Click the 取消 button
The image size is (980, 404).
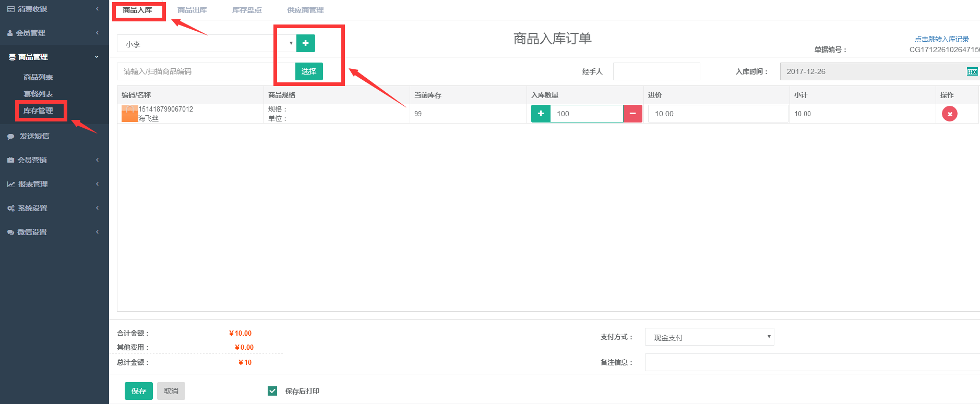171,391
